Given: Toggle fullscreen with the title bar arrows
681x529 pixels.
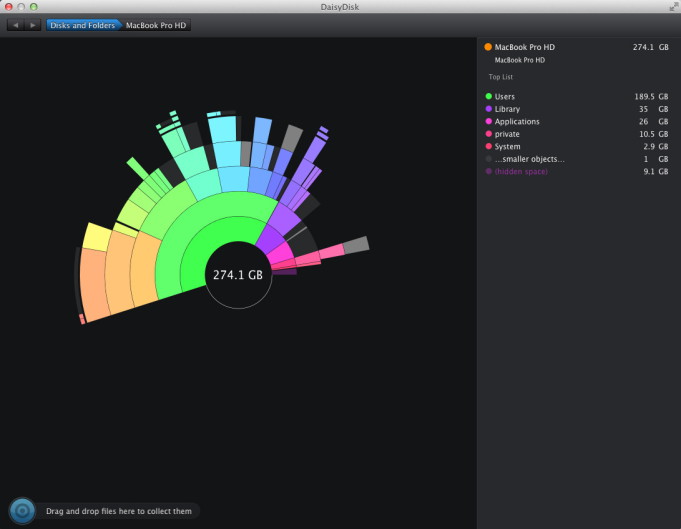Looking at the screenshot, I should [672, 6].
